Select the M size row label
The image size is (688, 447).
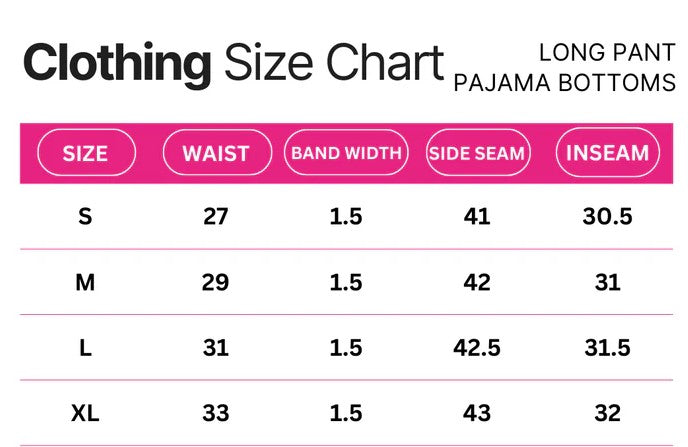(85, 282)
